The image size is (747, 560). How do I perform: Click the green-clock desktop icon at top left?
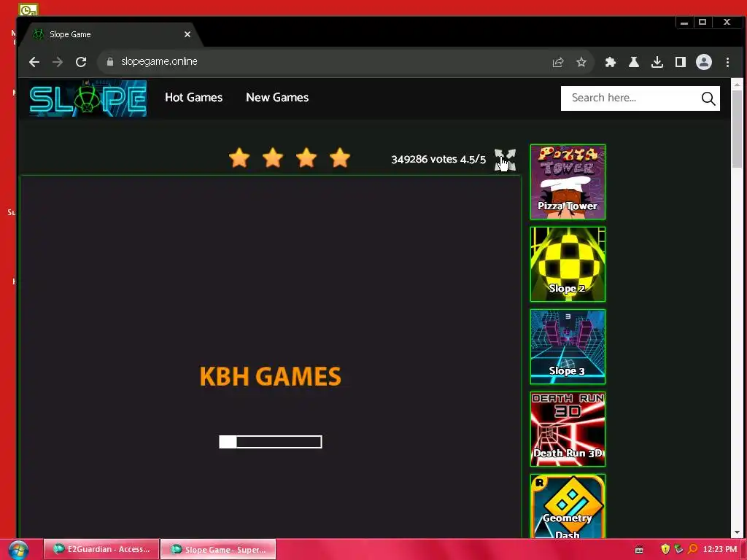pos(28,9)
